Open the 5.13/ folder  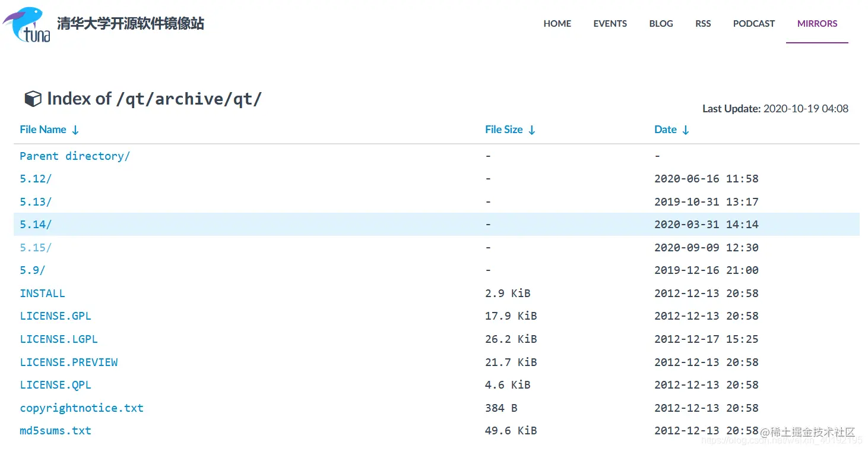[x=36, y=202]
